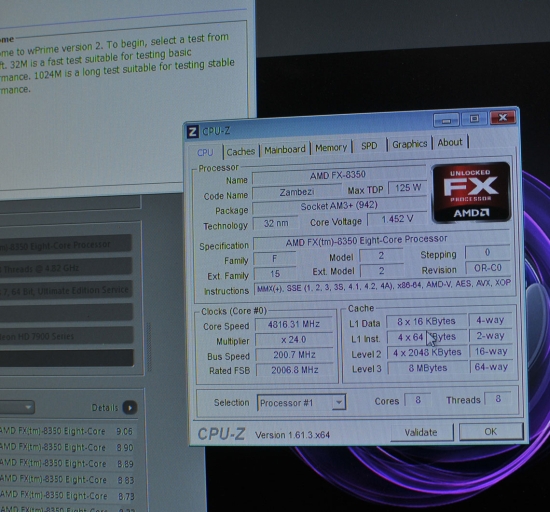
Task: Click the Stepping value 0
Action: [x=487, y=252]
